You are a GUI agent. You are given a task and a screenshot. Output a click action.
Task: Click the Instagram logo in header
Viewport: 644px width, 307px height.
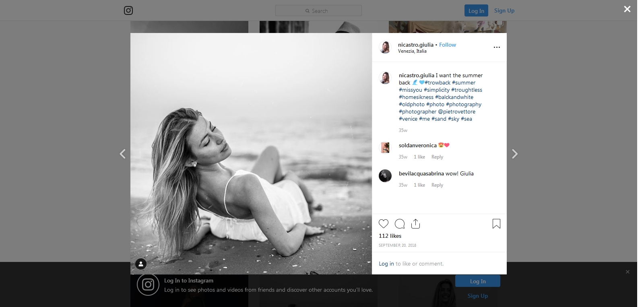(128, 10)
